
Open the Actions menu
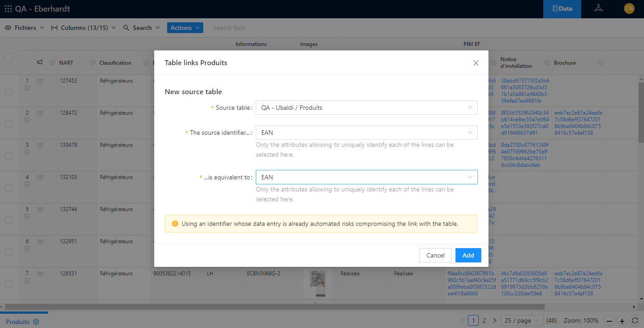coord(185,27)
